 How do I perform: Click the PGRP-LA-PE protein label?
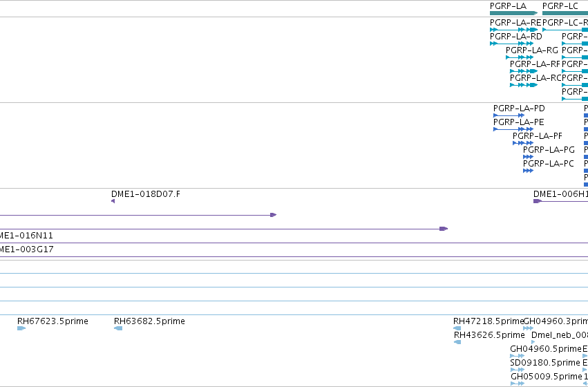pyautogui.click(x=519, y=122)
